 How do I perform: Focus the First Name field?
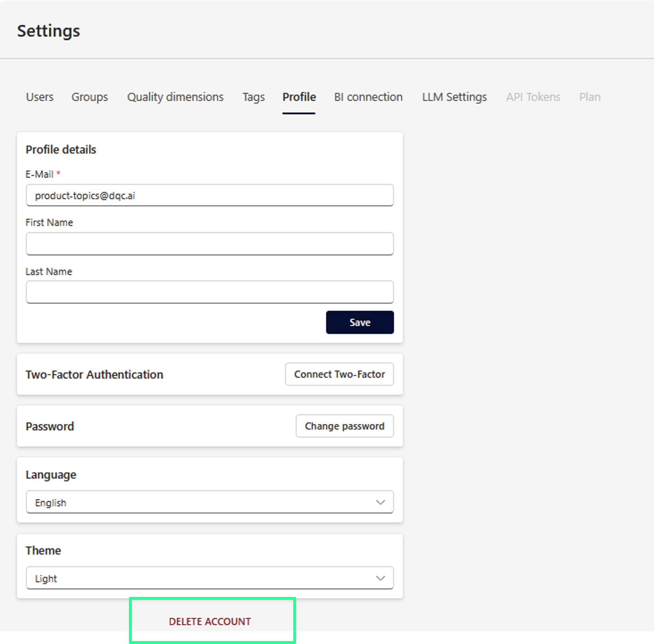(209, 244)
